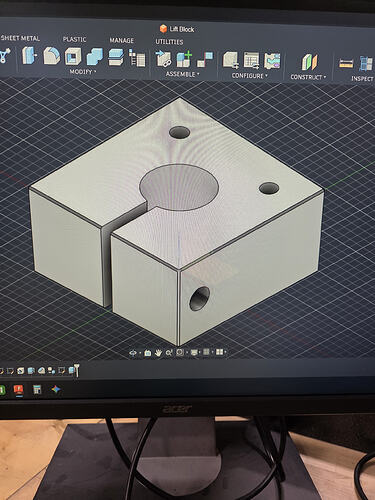Select the Press Pull tool

click(x=29, y=55)
